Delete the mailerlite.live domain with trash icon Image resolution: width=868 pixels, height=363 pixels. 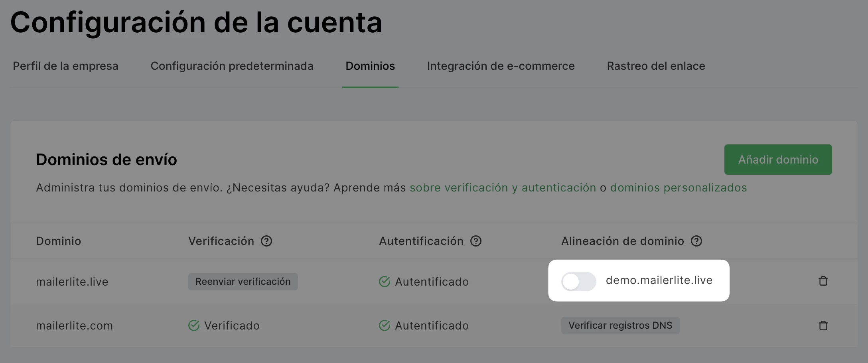[823, 281]
